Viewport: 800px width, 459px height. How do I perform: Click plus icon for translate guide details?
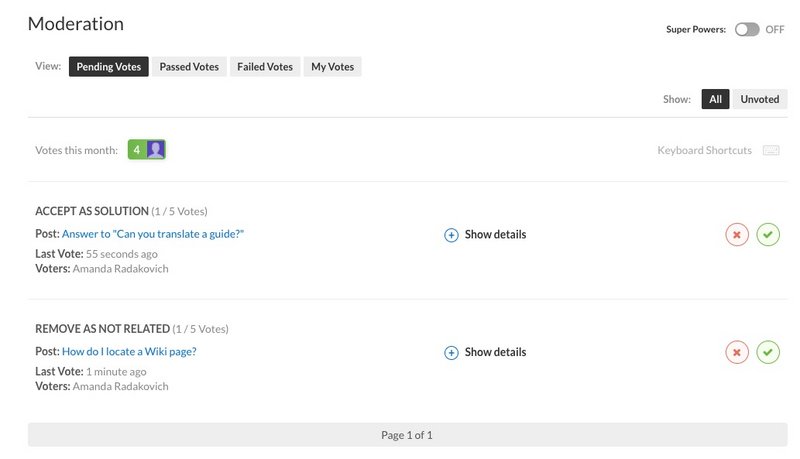tap(451, 235)
